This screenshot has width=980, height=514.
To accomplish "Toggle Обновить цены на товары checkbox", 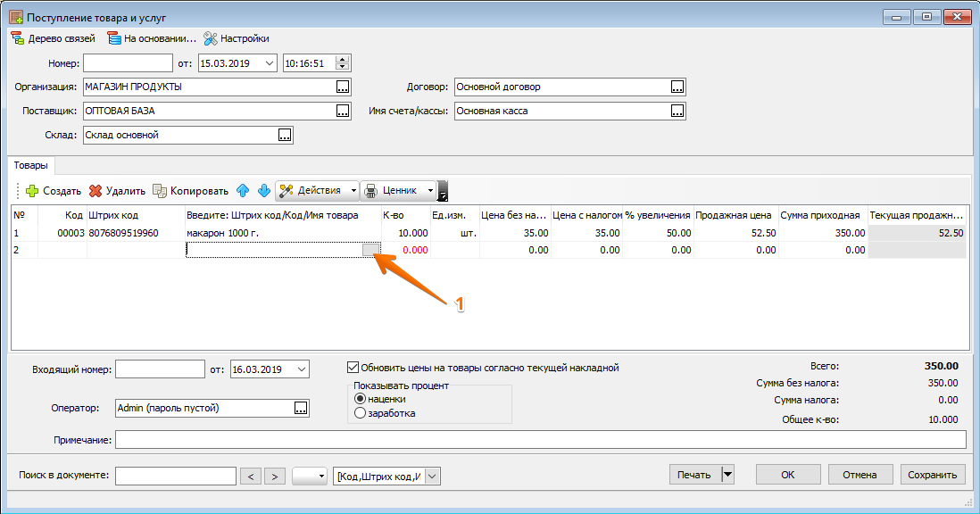I will click(353, 367).
